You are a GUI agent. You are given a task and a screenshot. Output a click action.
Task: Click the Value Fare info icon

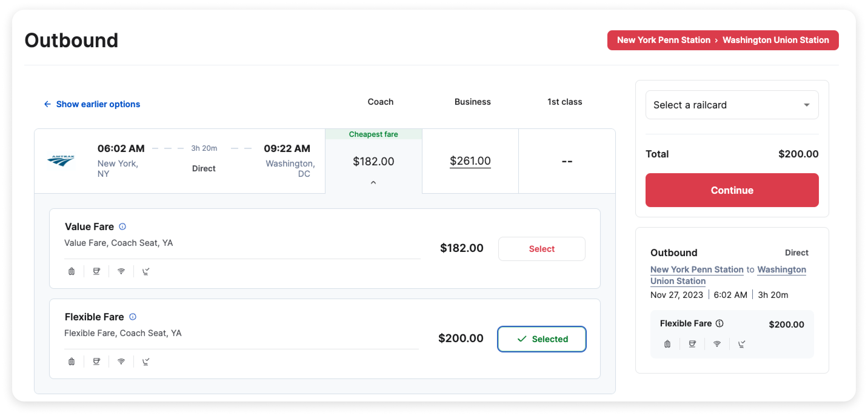(x=122, y=226)
